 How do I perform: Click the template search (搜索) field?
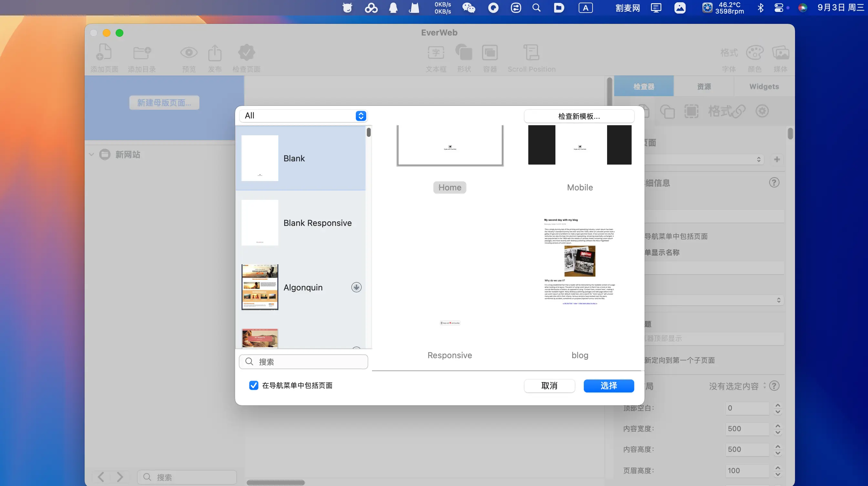303,362
